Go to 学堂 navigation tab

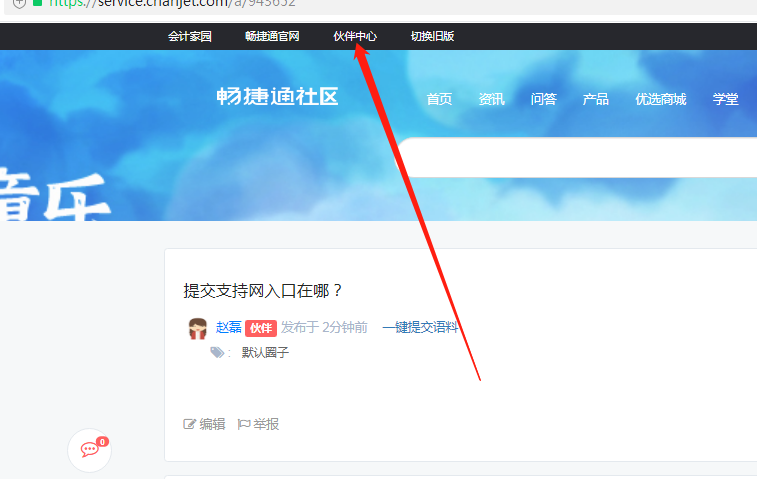point(725,99)
